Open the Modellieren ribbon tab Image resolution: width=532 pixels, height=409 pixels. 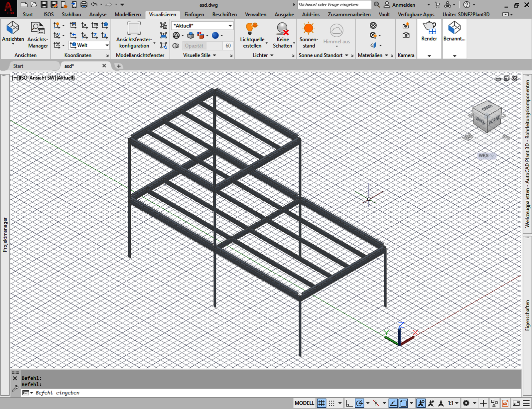[128, 14]
